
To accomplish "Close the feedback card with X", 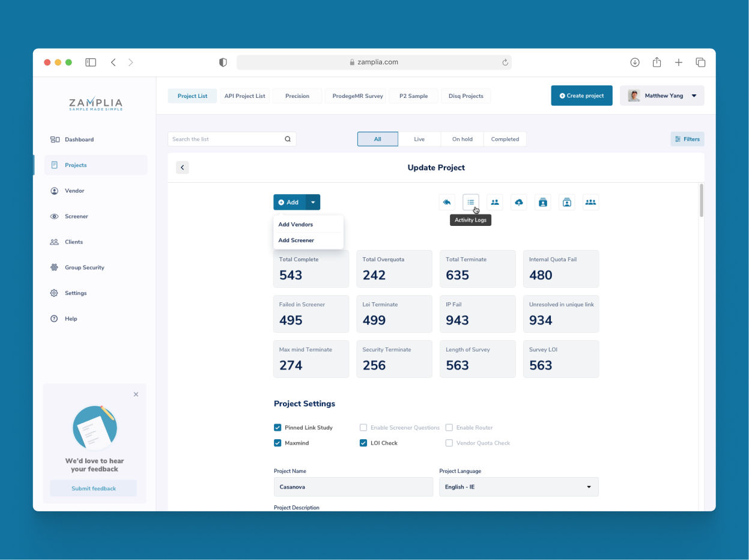I will click(x=136, y=394).
